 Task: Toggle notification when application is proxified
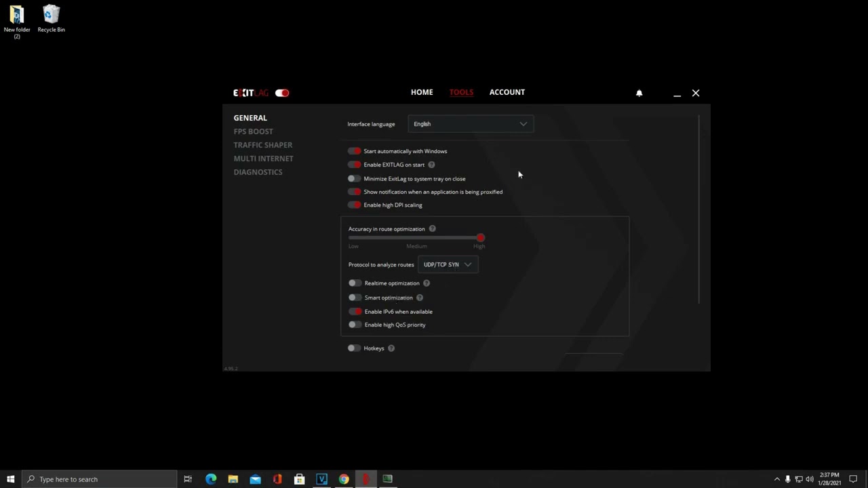[354, 192]
